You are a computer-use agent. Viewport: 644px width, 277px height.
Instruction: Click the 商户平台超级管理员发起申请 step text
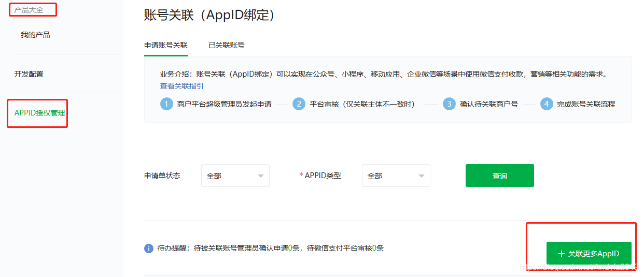click(x=224, y=104)
